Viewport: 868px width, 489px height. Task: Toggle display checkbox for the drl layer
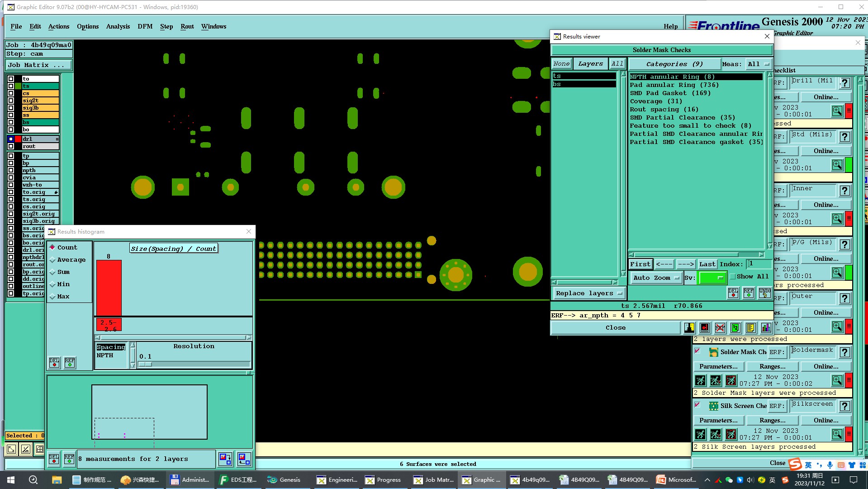click(11, 139)
